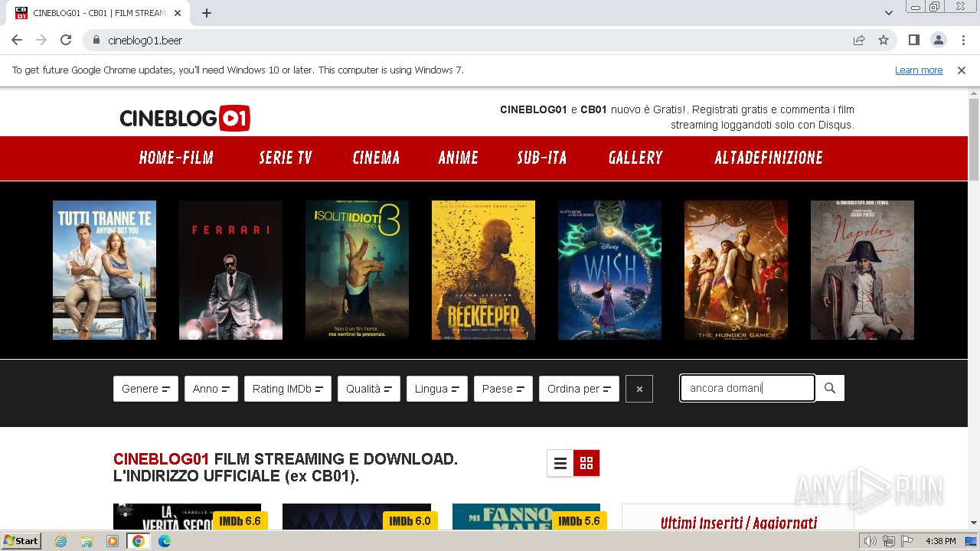
Task: Switch to grid view layout
Action: tap(586, 463)
